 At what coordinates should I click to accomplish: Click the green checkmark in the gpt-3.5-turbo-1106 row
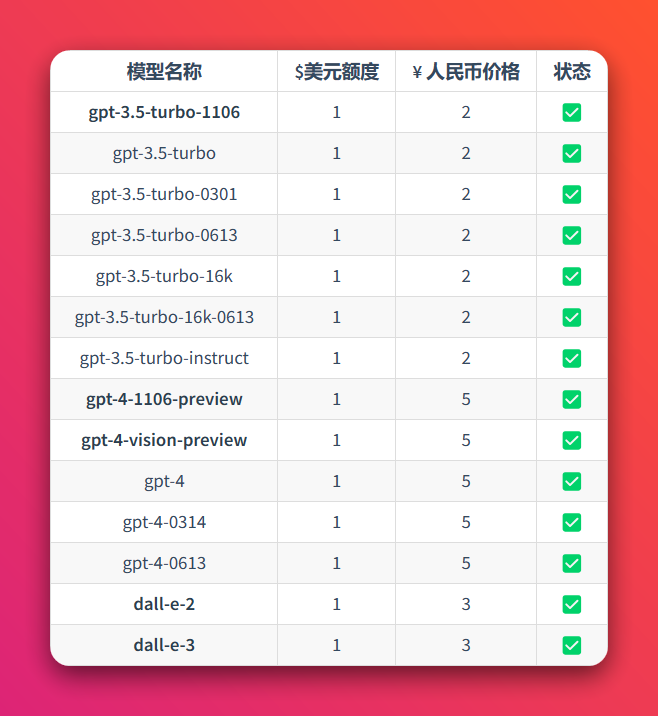point(572,112)
